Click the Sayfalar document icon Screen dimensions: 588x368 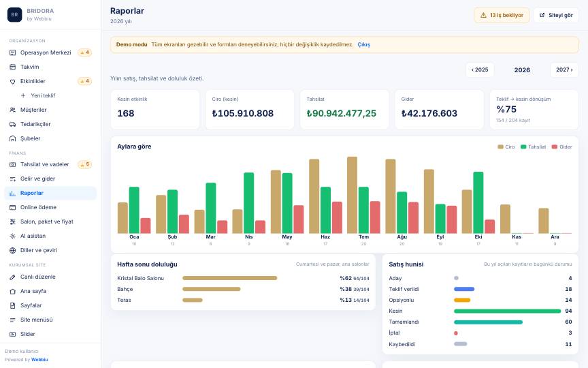(12, 305)
